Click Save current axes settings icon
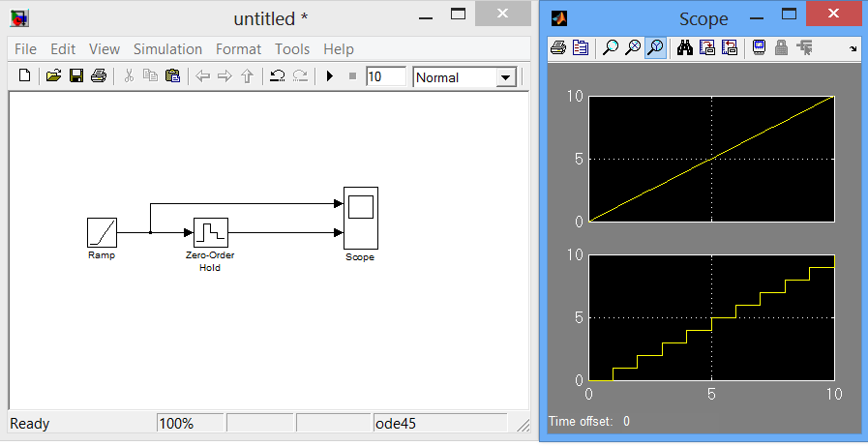868x446 pixels. (707, 48)
